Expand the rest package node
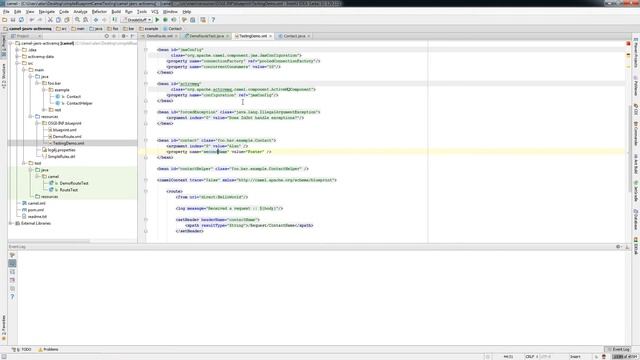 tap(44, 110)
